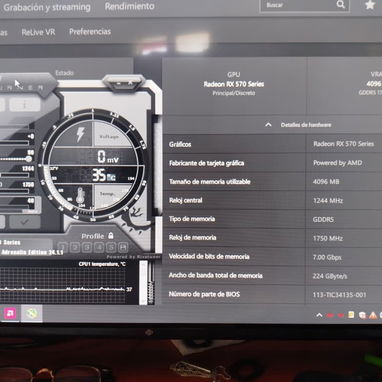Close the MSI Afterburner window
Screen dimensions: 382x382
click(131, 83)
